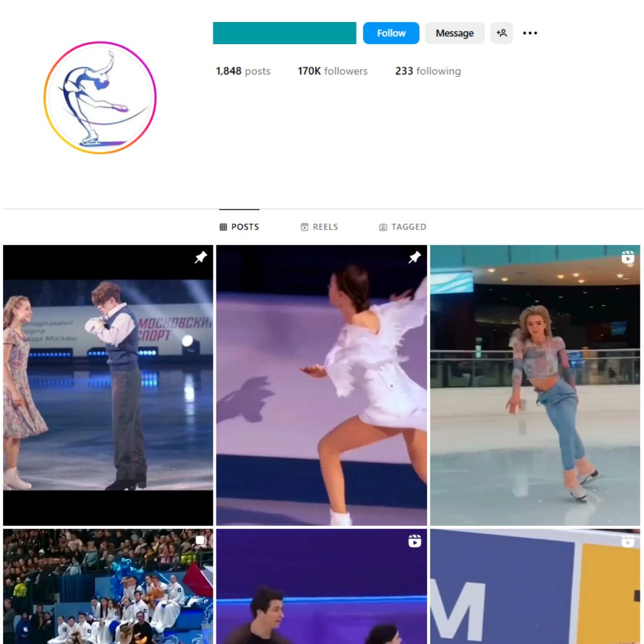The image size is (644, 644).
Task: Click the Tagged tab portrait icon
Action: (x=383, y=227)
